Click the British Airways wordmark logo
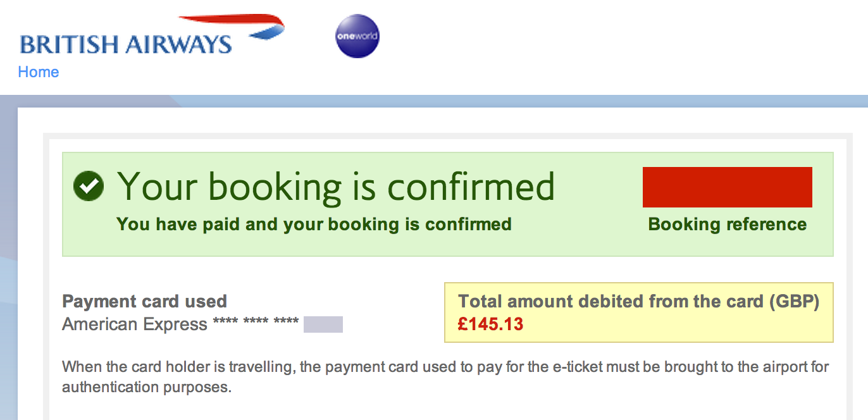 point(126,44)
